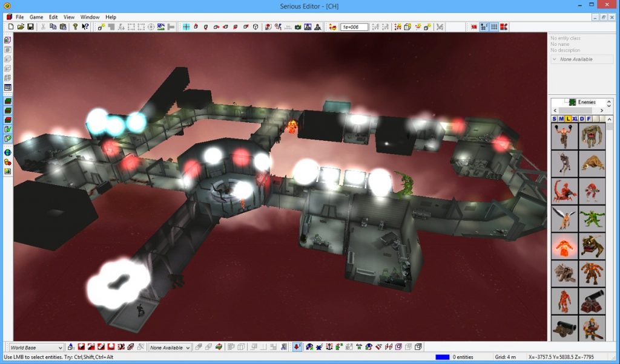Click the left navigation arrow in the browser panel
The image size is (620, 364).
[555, 111]
